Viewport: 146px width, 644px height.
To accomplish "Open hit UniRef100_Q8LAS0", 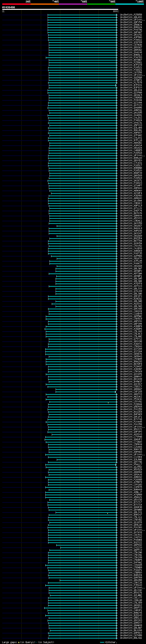I will (x=131, y=17).
